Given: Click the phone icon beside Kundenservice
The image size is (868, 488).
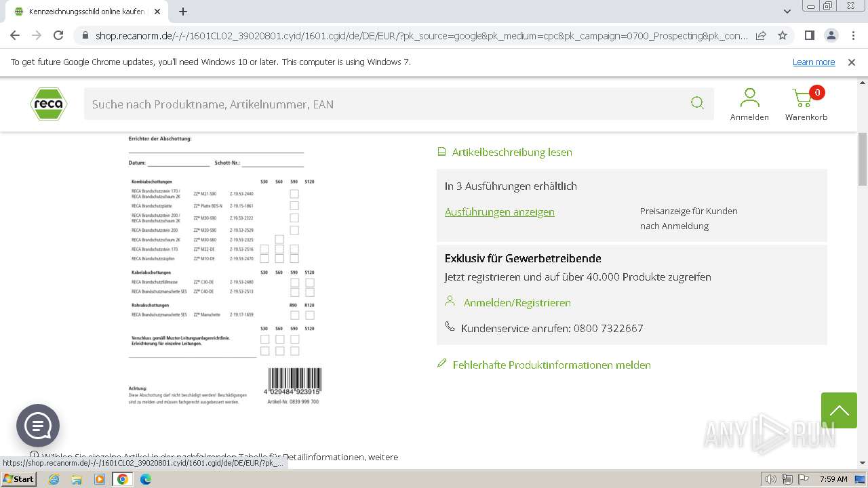Looking at the screenshot, I should [450, 327].
